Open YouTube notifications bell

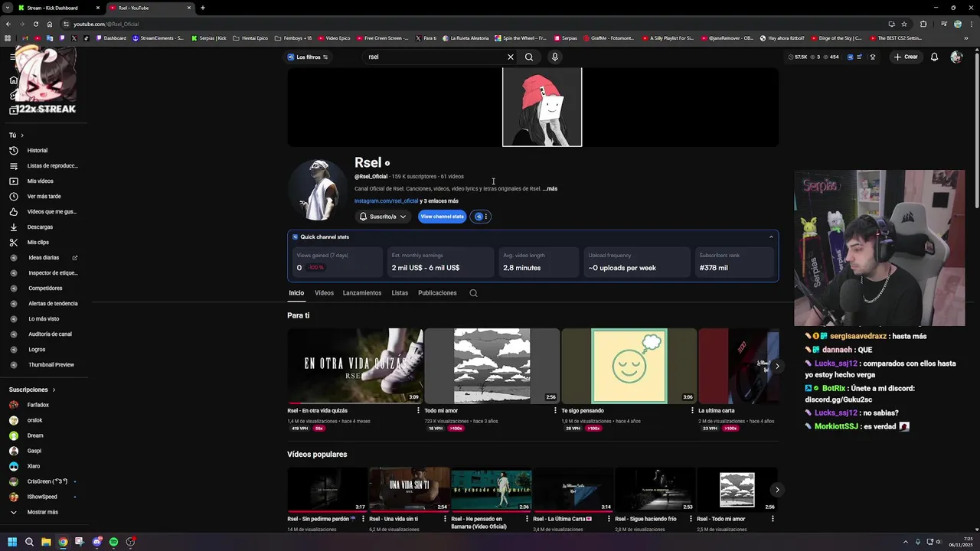(934, 57)
